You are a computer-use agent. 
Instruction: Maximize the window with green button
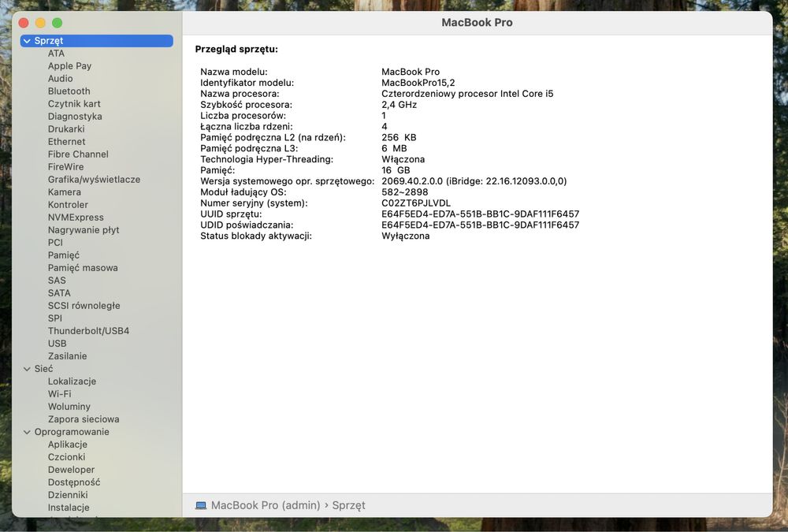tap(58, 23)
